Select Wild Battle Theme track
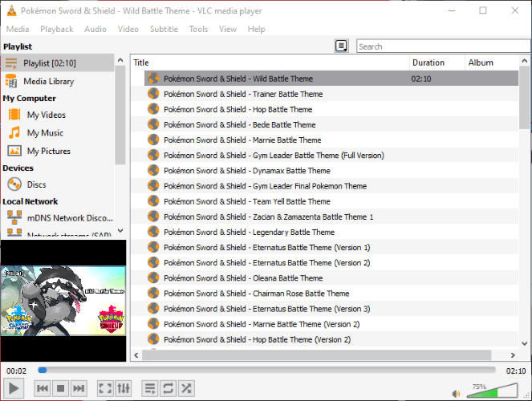Viewport: 532px width, 401px height. click(x=331, y=79)
